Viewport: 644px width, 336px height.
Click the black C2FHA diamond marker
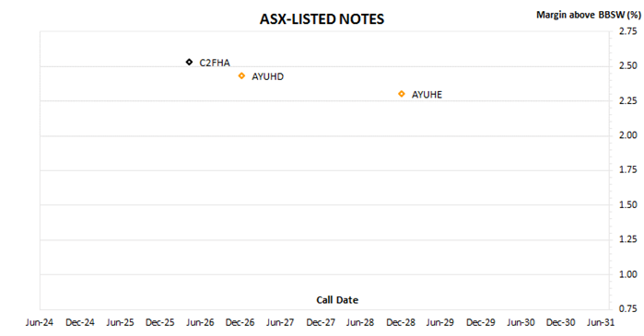coord(189,63)
